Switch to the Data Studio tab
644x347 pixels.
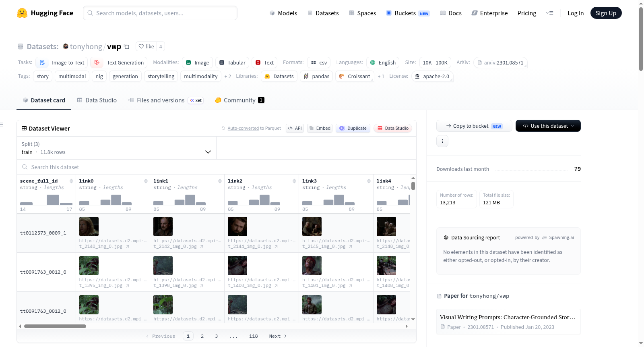coord(97,100)
